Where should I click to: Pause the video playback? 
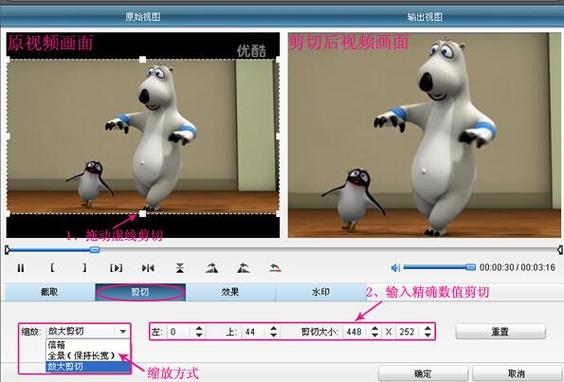coord(21,268)
